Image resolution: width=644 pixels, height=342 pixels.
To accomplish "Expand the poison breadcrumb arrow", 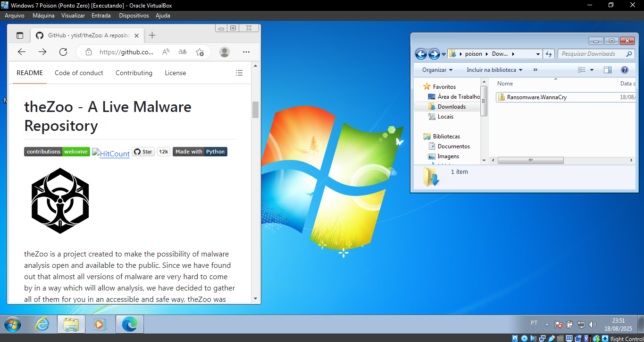I will pos(487,54).
